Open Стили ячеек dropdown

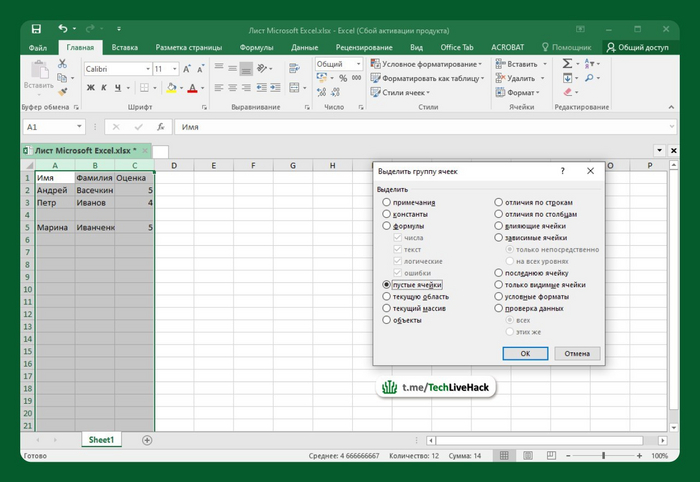click(400, 92)
